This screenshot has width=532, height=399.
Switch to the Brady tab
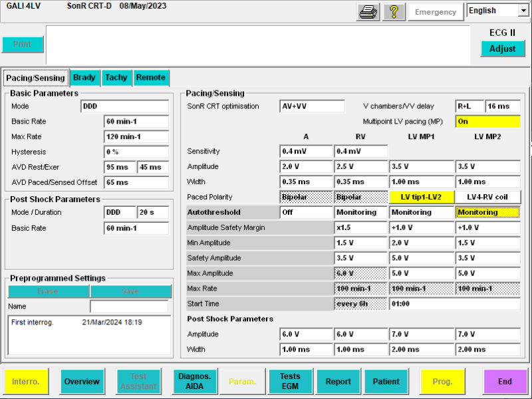tap(84, 78)
